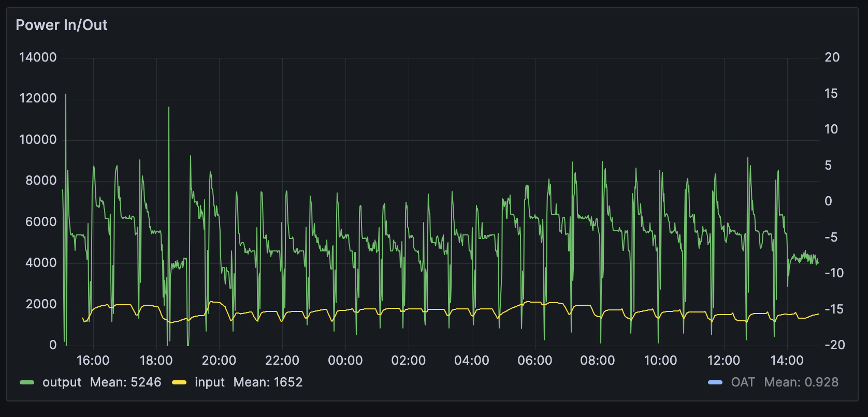The height and width of the screenshot is (417, 868).
Task: Select the 08:00 mark on time axis
Action: [x=598, y=360]
